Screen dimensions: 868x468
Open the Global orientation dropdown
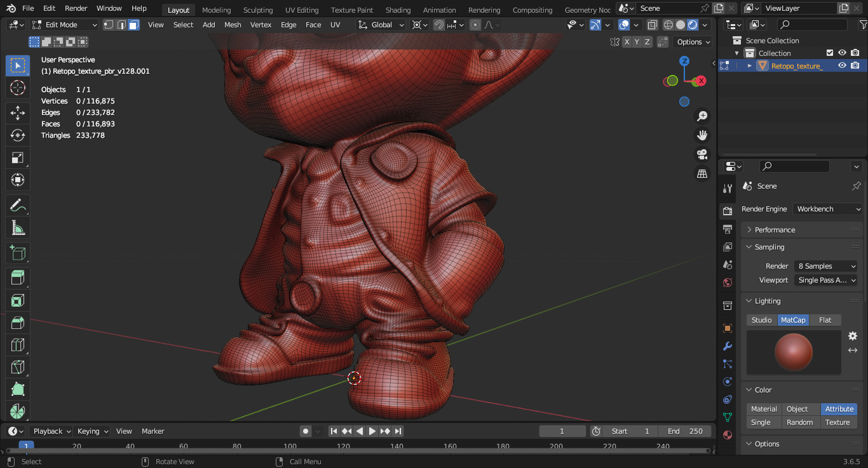coord(381,25)
